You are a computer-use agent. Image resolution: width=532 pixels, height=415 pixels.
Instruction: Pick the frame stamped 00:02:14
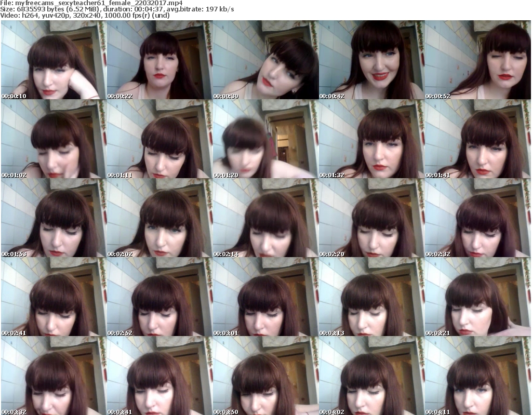pyautogui.click(x=265, y=218)
